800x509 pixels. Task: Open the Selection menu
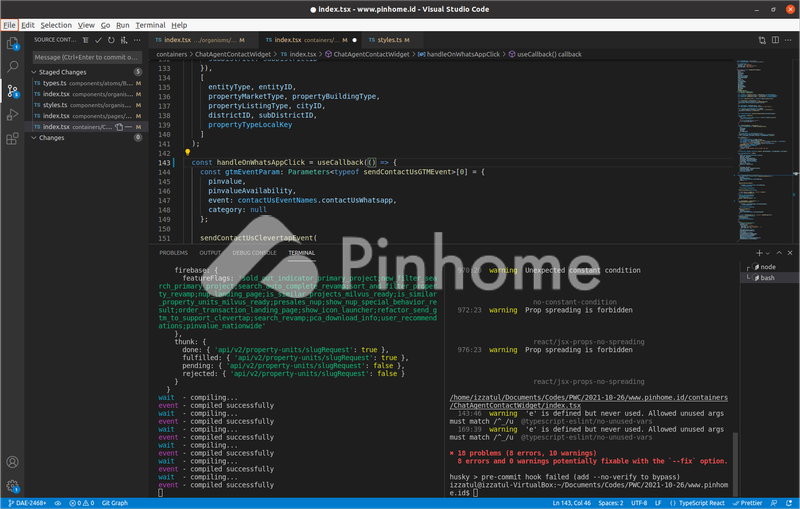pyautogui.click(x=56, y=25)
